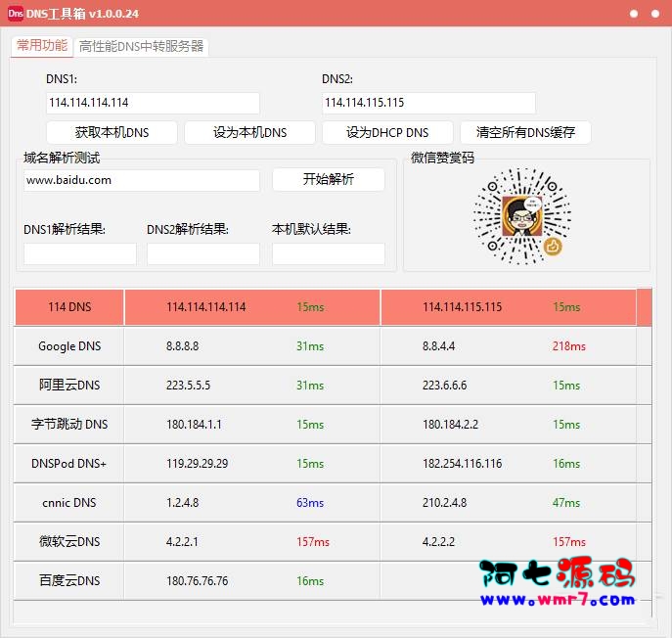The height and width of the screenshot is (638, 672).
Task: Select address 223.5.5.5
Action: (188, 386)
